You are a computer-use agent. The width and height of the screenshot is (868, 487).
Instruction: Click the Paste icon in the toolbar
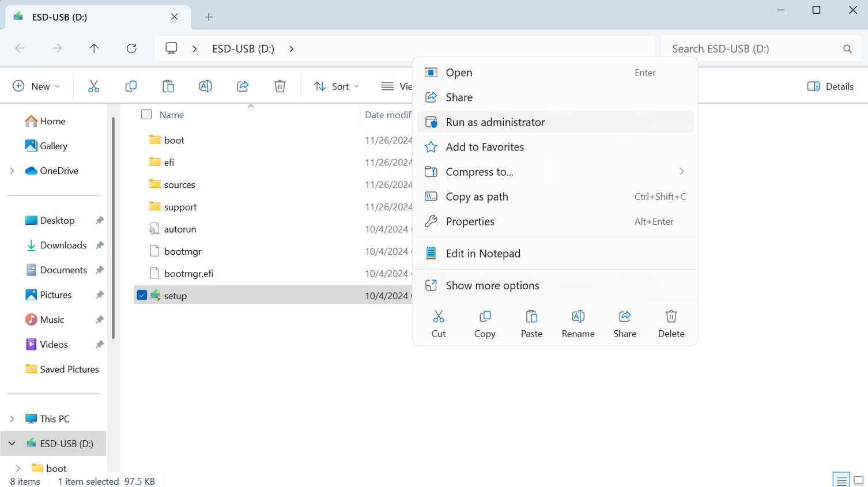click(x=168, y=86)
